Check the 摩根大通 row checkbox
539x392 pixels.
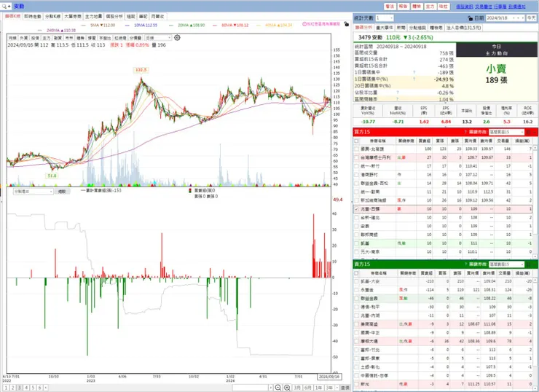356,342
